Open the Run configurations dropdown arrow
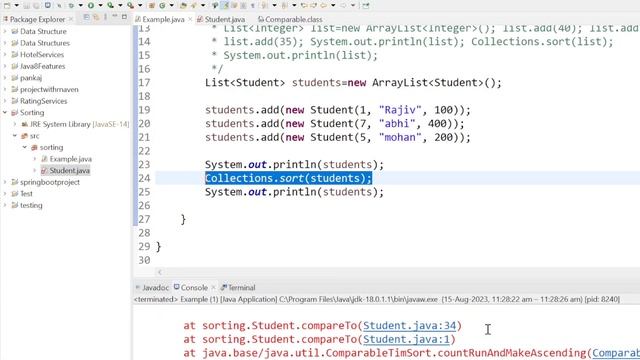This screenshot has height=360, width=640. coord(100,5)
